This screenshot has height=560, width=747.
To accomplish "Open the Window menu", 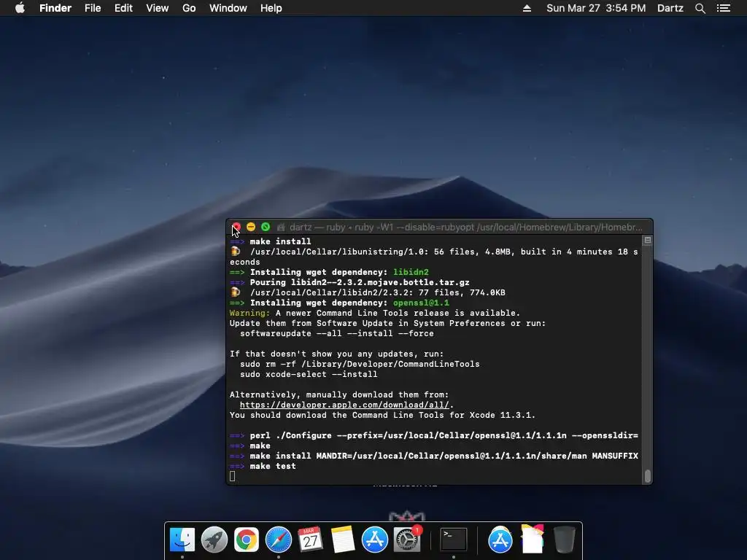I will pos(228,8).
